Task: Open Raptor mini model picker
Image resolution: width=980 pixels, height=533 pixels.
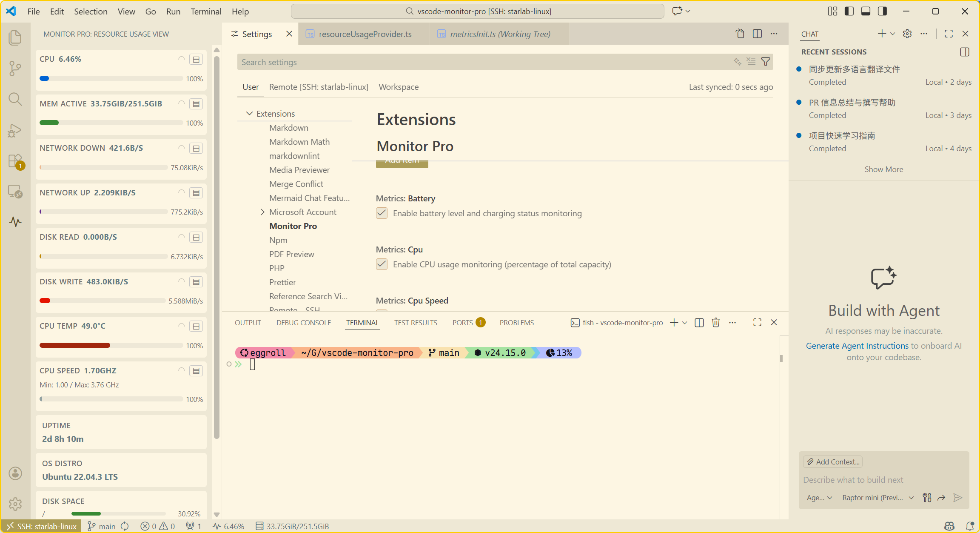Action: point(878,498)
